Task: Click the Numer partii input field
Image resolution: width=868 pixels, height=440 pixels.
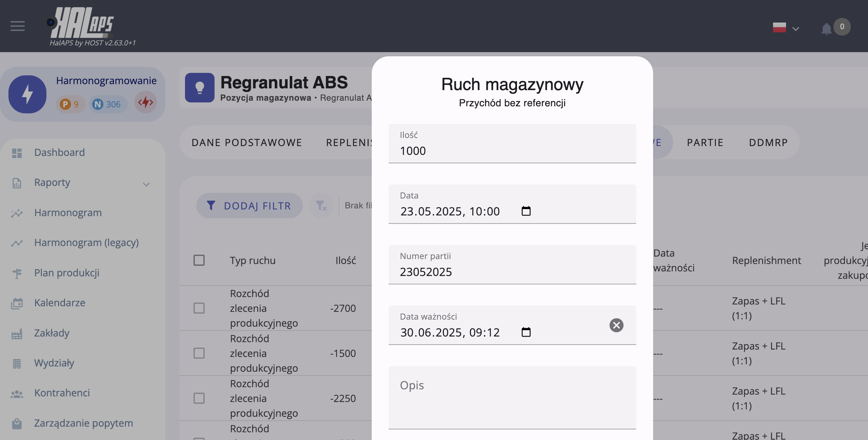Action: [x=512, y=272]
